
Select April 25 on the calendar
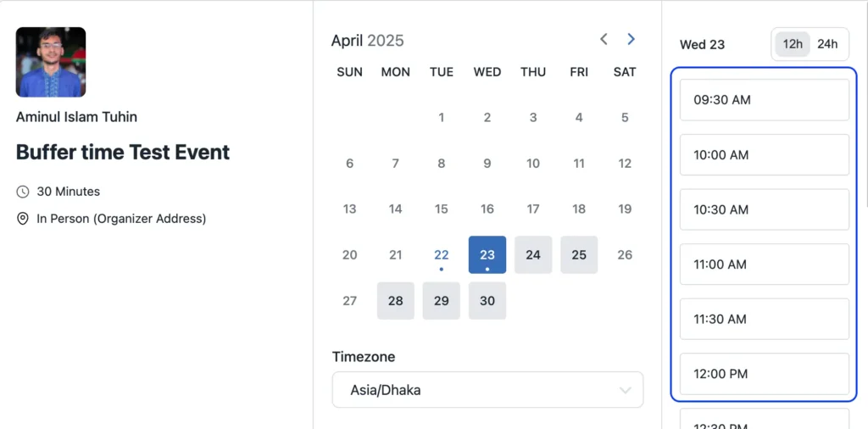[579, 254]
